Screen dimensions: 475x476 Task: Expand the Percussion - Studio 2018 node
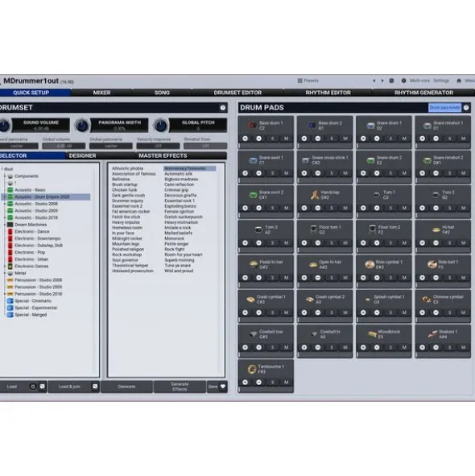[x=5, y=294]
